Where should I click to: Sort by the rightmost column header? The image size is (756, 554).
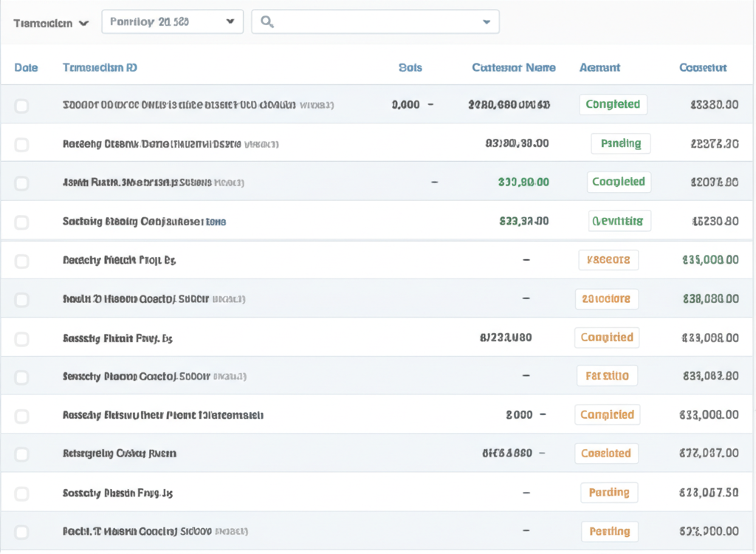click(x=703, y=67)
